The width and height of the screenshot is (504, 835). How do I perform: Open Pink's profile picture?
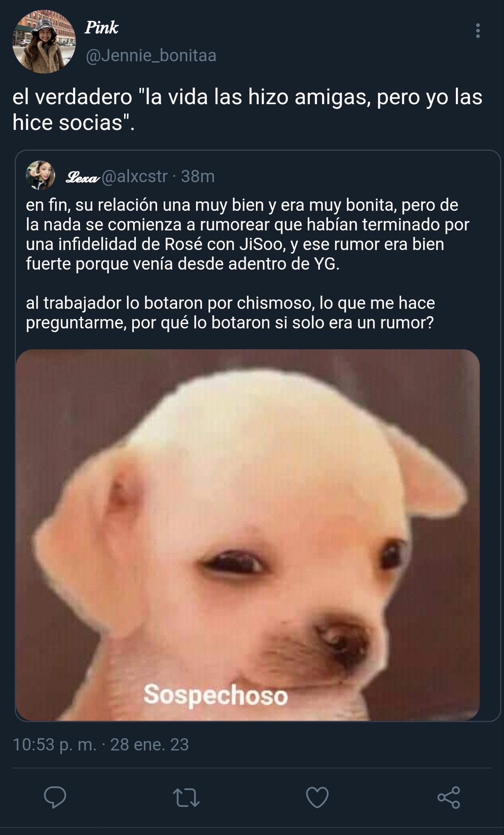pyautogui.click(x=44, y=42)
